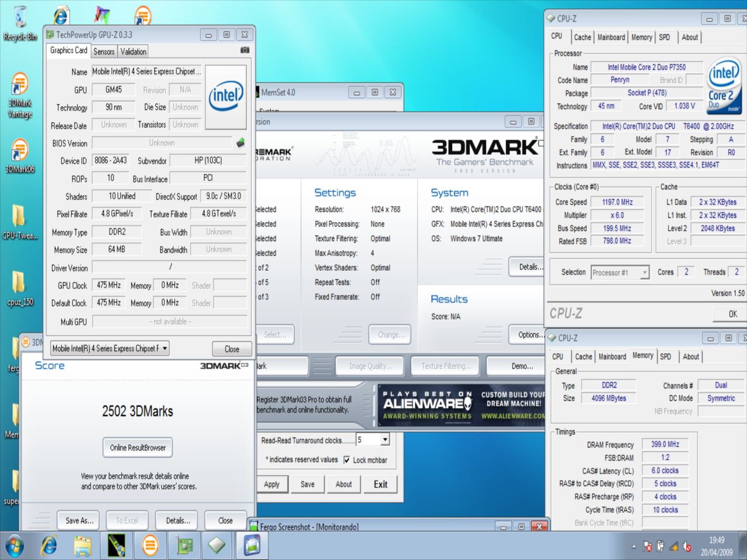This screenshot has width=747, height=560.
Task: Open the CPU tab in lower CPU-Z
Action: tap(558, 356)
